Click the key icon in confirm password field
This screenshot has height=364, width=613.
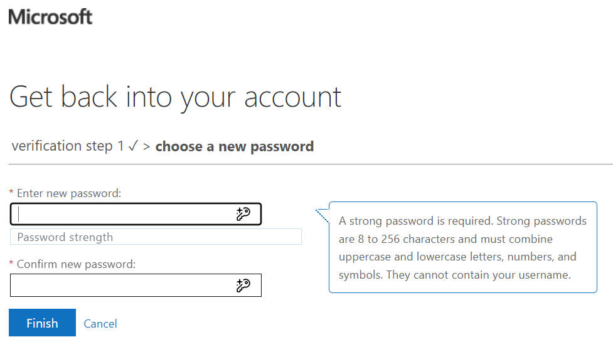click(x=243, y=286)
